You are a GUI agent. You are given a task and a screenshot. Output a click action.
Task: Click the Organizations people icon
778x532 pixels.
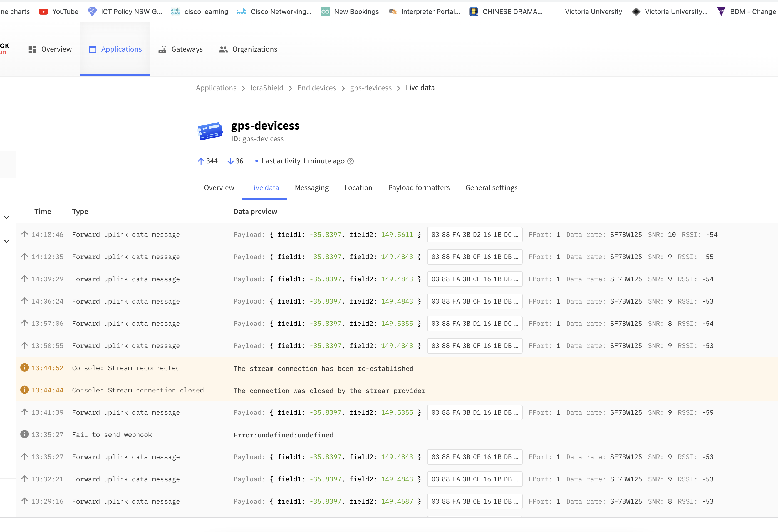click(223, 49)
